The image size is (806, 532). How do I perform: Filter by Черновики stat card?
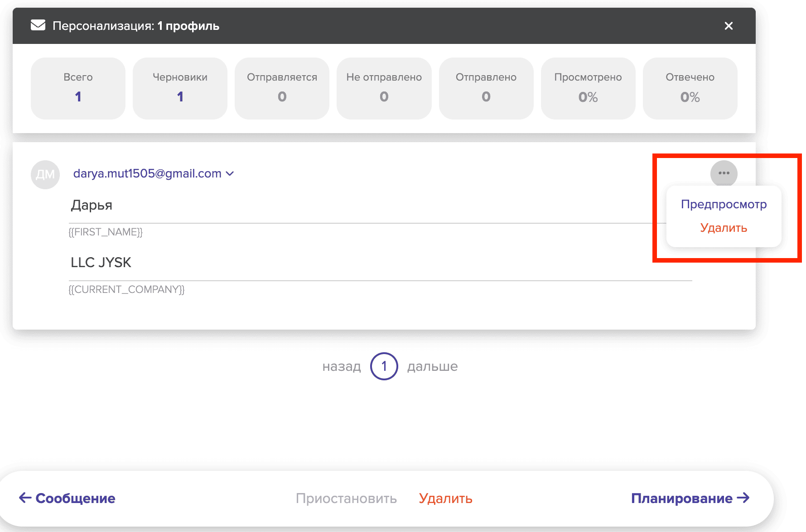click(x=180, y=88)
